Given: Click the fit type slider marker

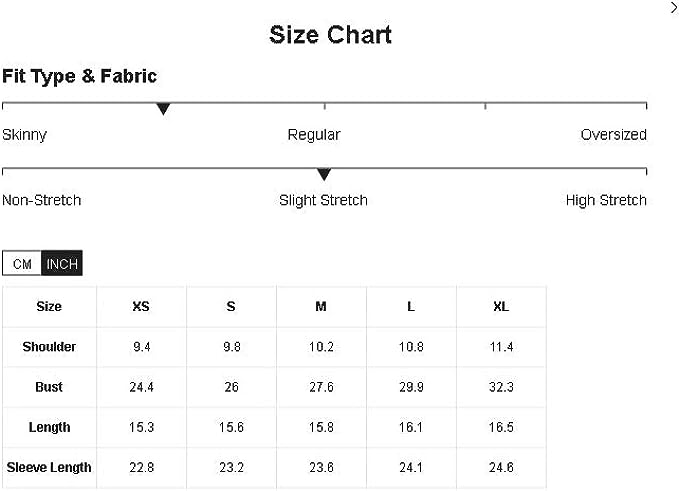Looking at the screenshot, I should pyautogui.click(x=163, y=109).
